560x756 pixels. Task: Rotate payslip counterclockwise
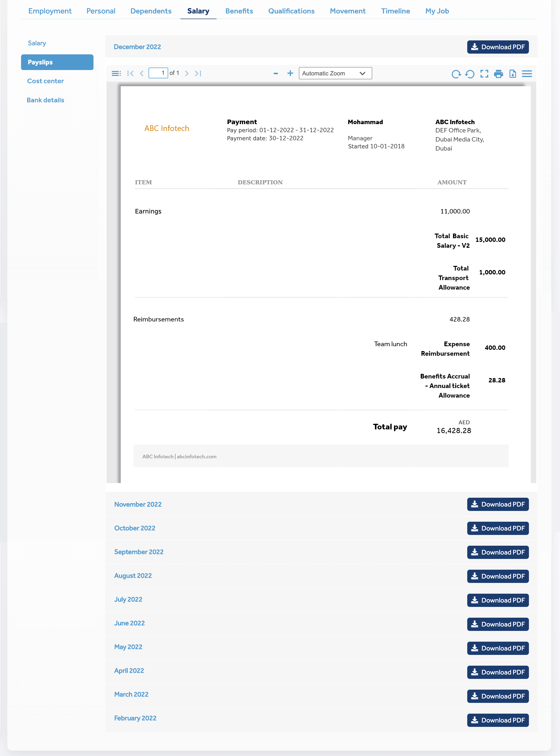[470, 74]
